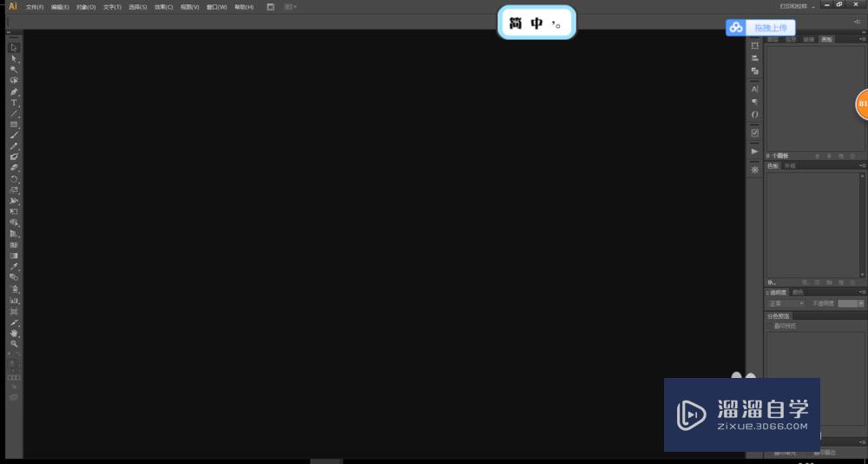Select the Perspective Grid tool
This screenshot has width=868, height=464.
(15, 234)
